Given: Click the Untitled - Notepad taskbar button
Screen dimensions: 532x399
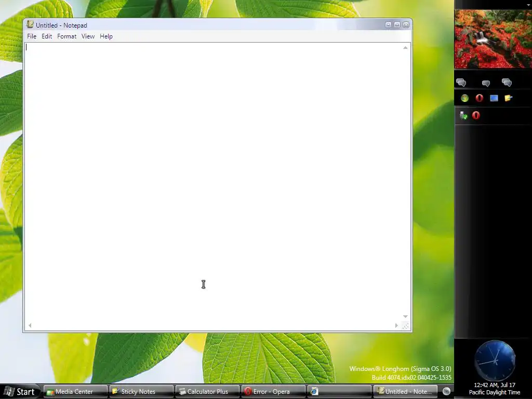Looking at the screenshot, I should [x=405, y=392].
